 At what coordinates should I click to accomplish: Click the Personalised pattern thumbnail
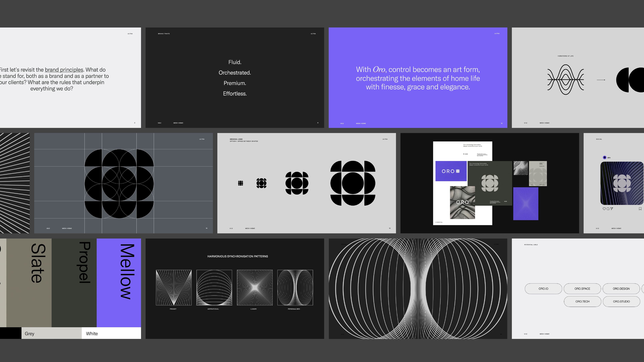[295, 288]
